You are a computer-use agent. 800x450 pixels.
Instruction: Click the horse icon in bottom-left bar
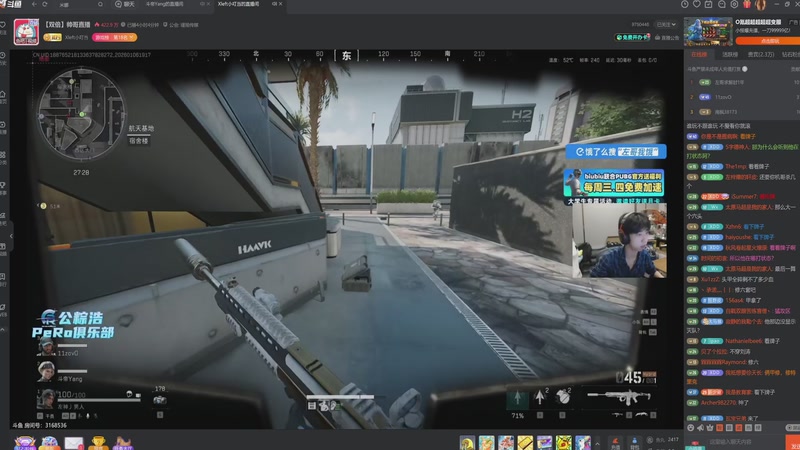122,443
